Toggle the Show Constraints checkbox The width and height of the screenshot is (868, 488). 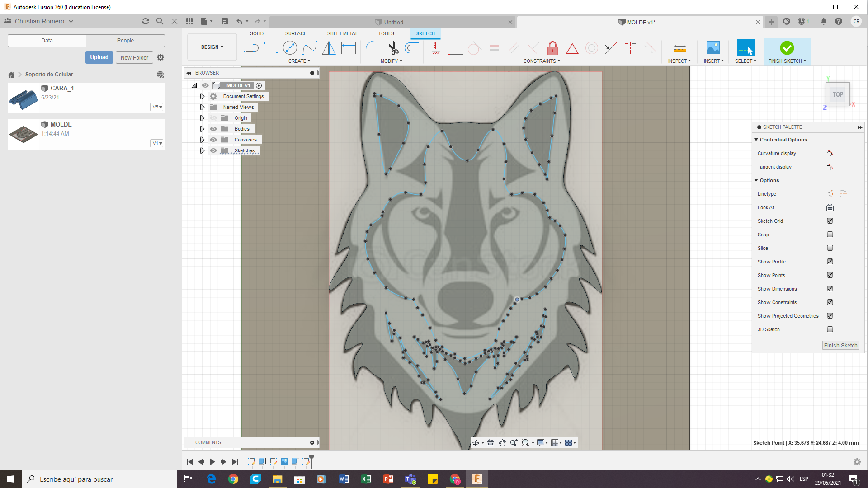pyautogui.click(x=830, y=302)
